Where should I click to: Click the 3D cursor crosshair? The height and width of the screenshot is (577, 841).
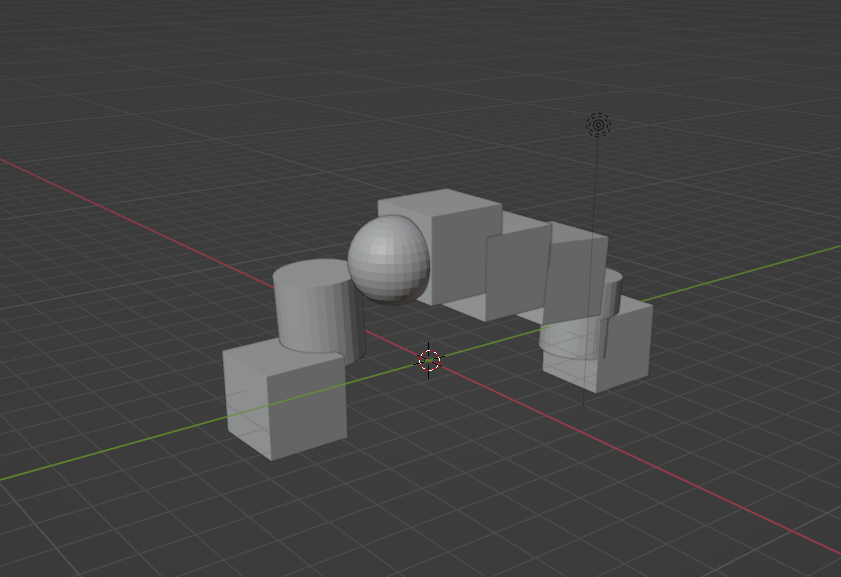[x=429, y=360]
